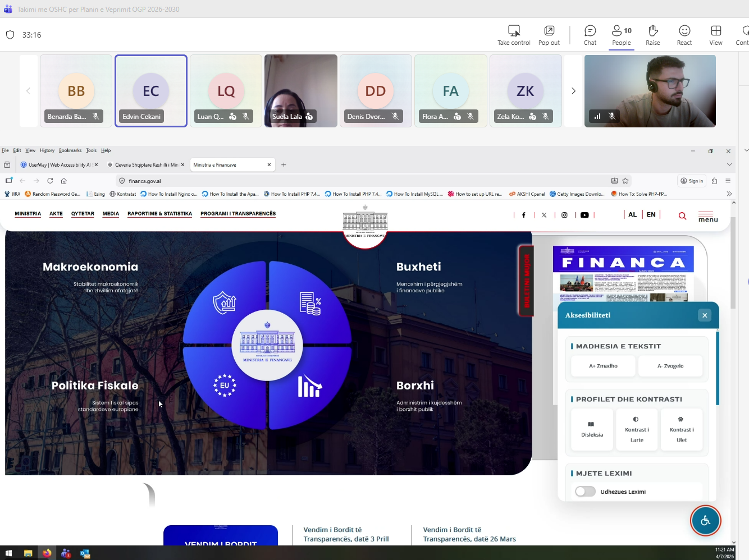This screenshot has width=749, height=560.
Task: Open the React emoji picker
Action: point(684,31)
